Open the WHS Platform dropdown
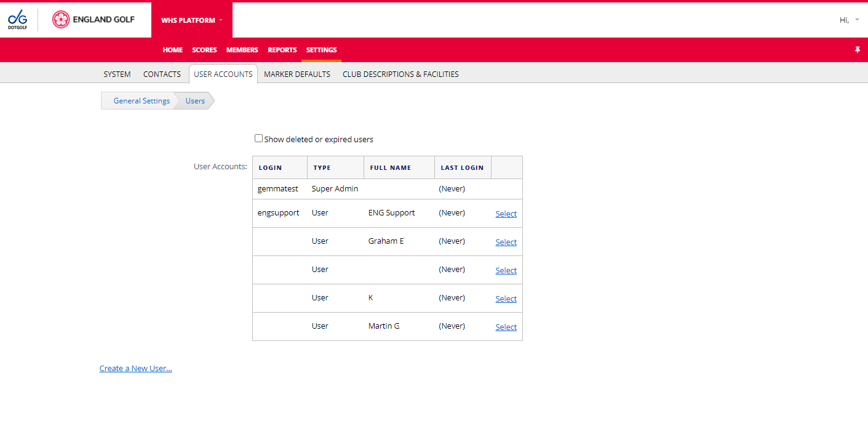Screen dimensions: 868x429 pos(192,20)
